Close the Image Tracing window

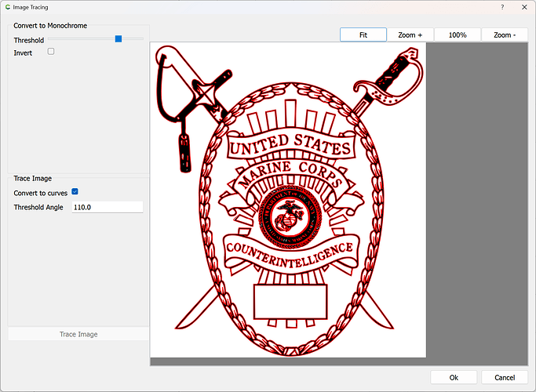[x=524, y=7]
